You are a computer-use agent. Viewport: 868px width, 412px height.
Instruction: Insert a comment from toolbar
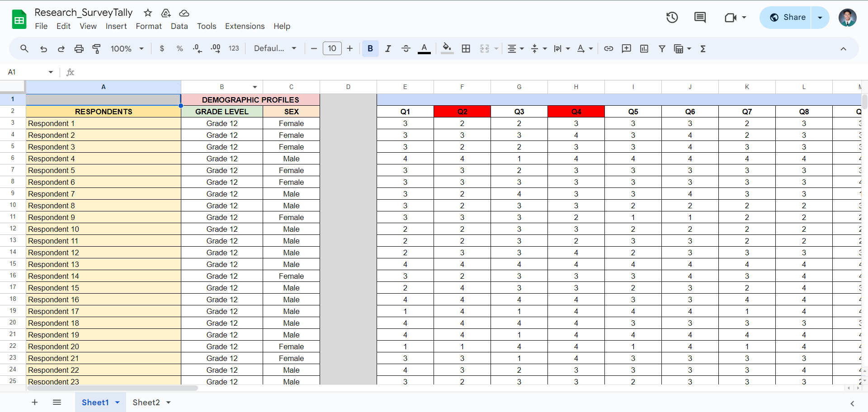(627, 48)
